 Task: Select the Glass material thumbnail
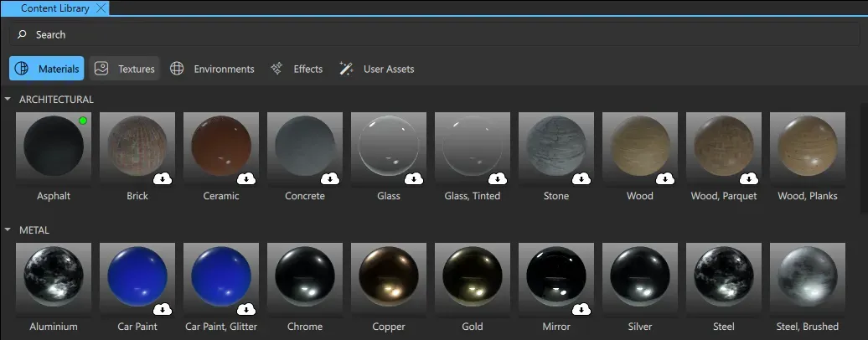tap(389, 148)
